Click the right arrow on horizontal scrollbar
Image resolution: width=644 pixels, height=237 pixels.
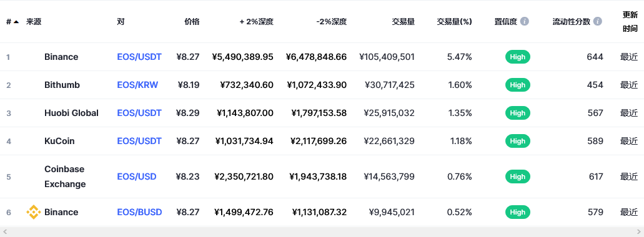click(638, 232)
